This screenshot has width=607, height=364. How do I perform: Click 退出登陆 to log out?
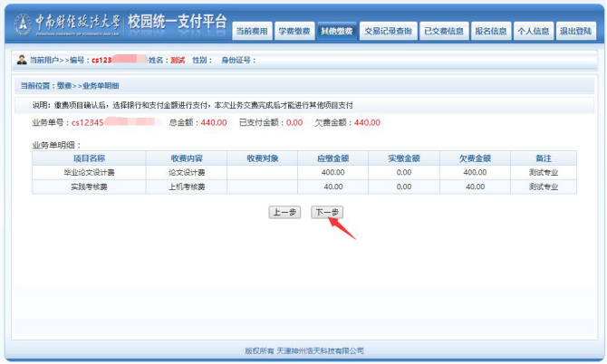pos(575,31)
